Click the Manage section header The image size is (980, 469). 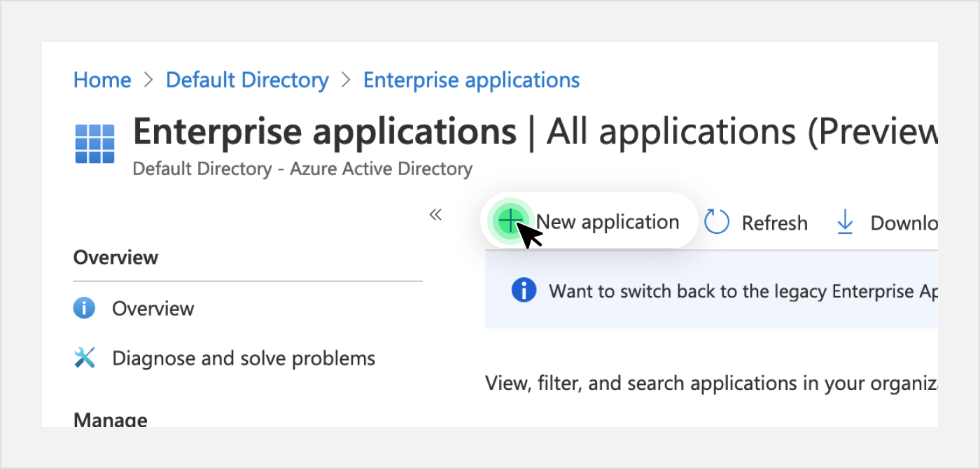tap(111, 419)
